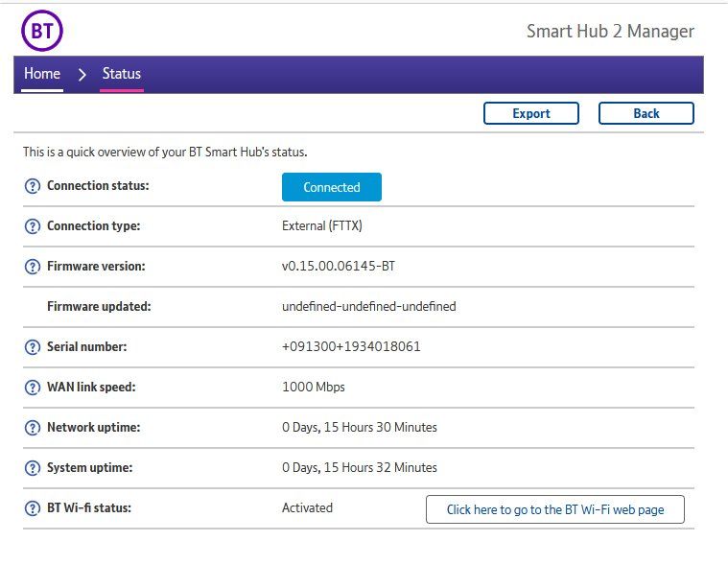Click the breadcrumb arrow between Home and Status
728x565 pixels.
tap(82, 75)
